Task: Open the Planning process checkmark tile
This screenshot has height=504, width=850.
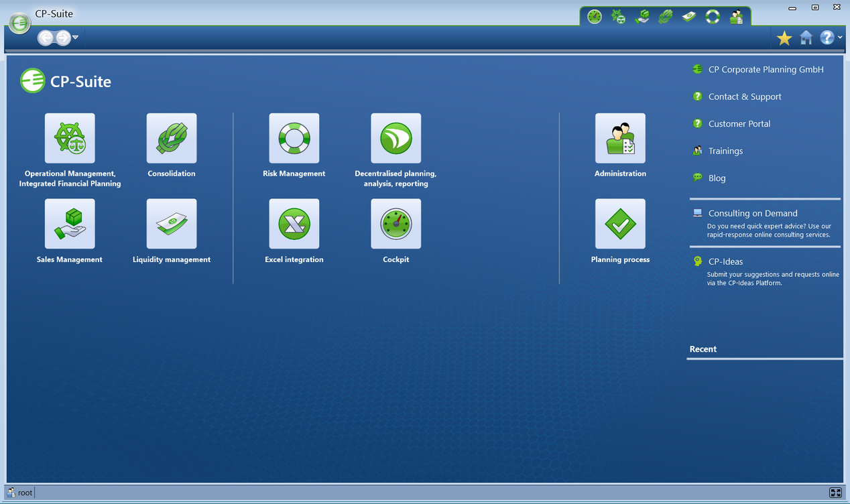Action: pos(620,224)
